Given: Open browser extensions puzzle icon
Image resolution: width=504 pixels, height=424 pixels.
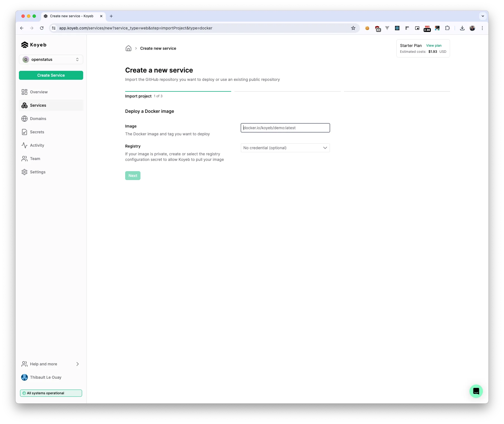Looking at the screenshot, I should pos(447,28).
